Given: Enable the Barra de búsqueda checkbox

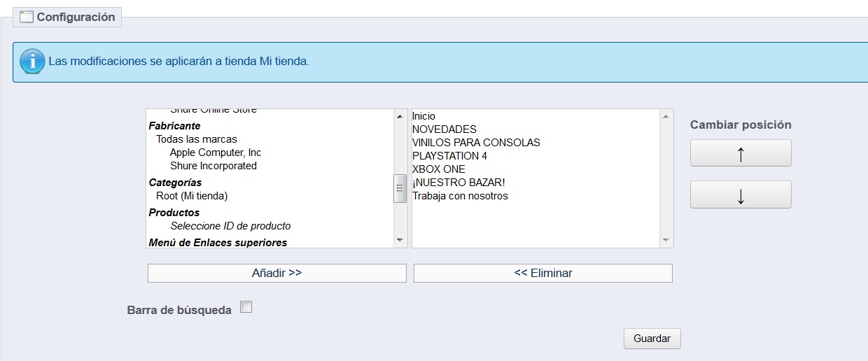Looking at the screenshot, I should click(246, 306).
